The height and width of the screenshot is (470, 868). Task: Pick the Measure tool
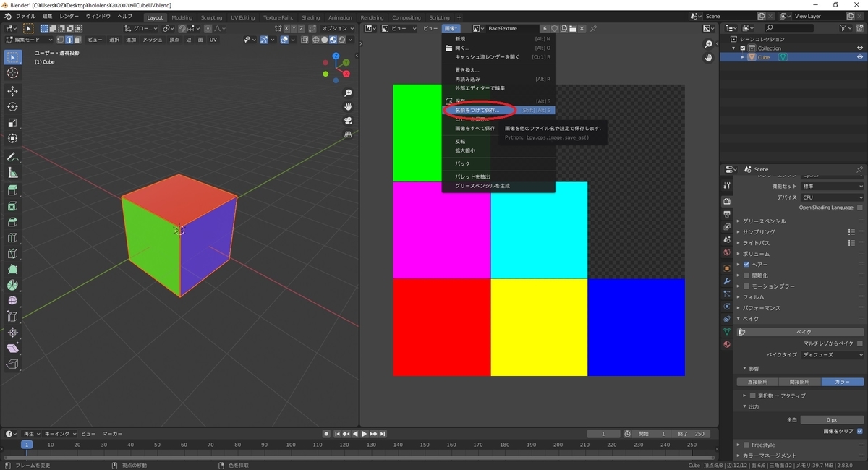pyautogui.click(x=12, y=173)
